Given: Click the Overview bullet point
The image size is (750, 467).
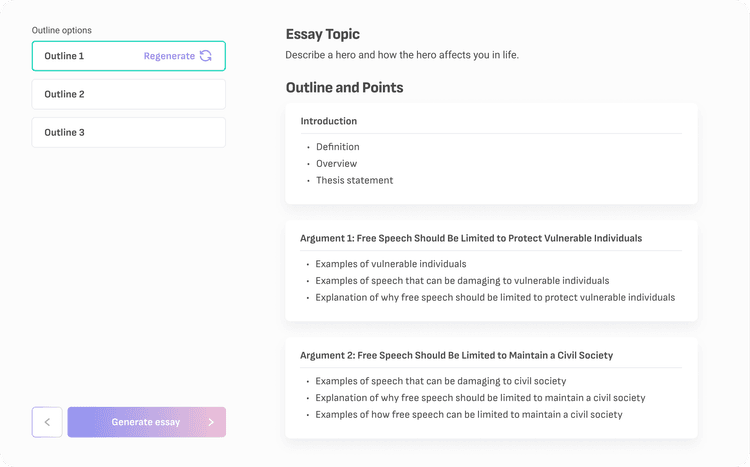Looking at the screenshot, I should click(x=337, y=164).
